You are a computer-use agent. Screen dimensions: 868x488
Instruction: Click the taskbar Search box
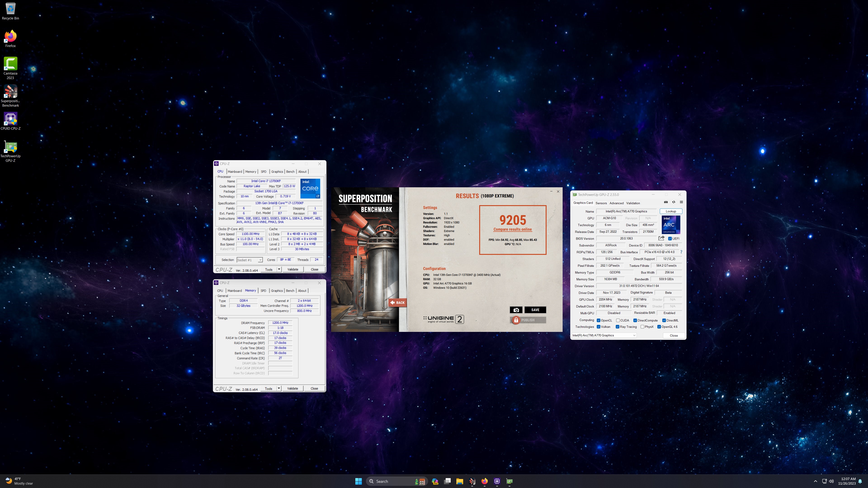397,481
